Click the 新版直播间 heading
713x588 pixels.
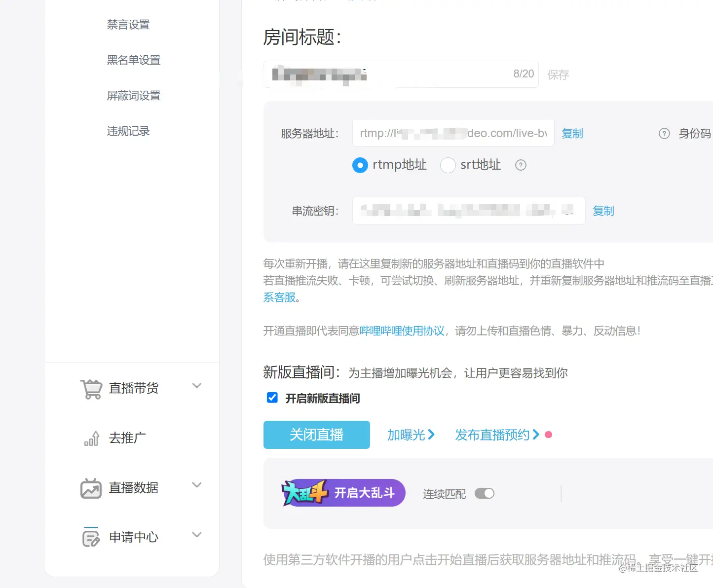coord(301,372)
